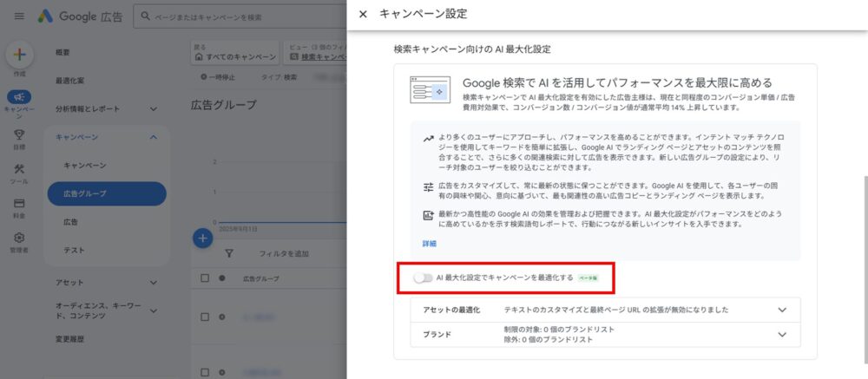The height and width of the screenshot is (379, 868).
Task: Open the ツール wrench icon
Action: [x=19, y=169]
